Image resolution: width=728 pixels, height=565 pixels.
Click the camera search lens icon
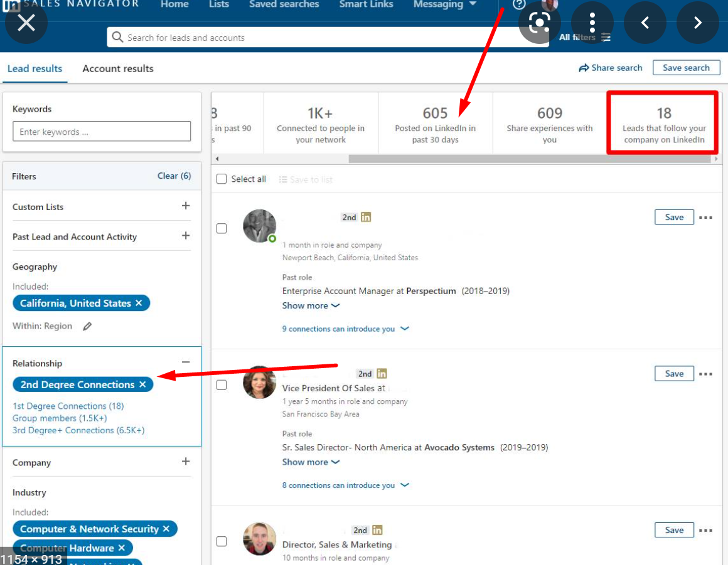[538, 22]
